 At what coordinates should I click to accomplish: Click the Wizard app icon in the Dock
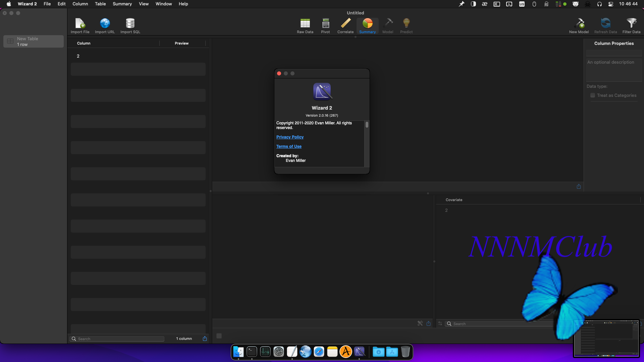(359, 352)
